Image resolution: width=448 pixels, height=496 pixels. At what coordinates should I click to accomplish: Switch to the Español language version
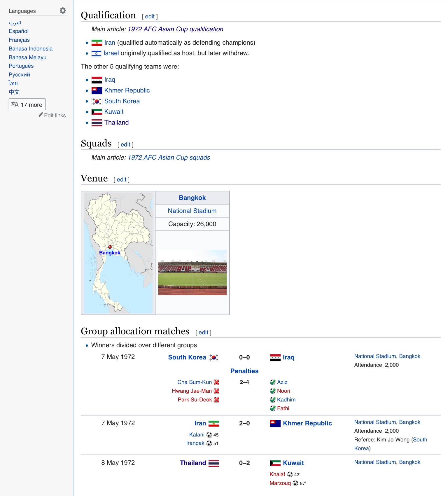[x=19, y=31]
